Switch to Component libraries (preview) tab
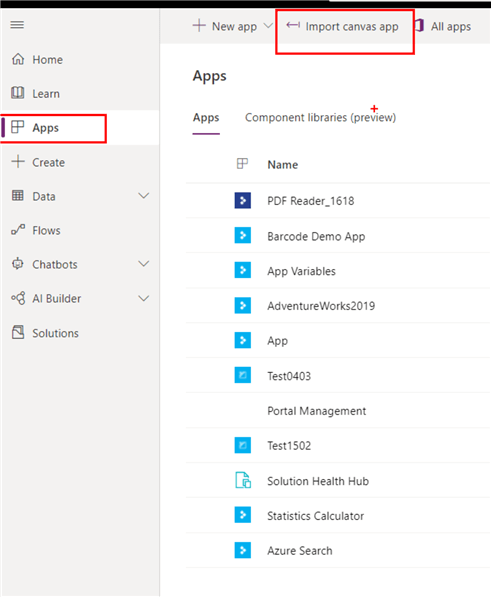The image size is (491, 597). (x=320, y=118)
